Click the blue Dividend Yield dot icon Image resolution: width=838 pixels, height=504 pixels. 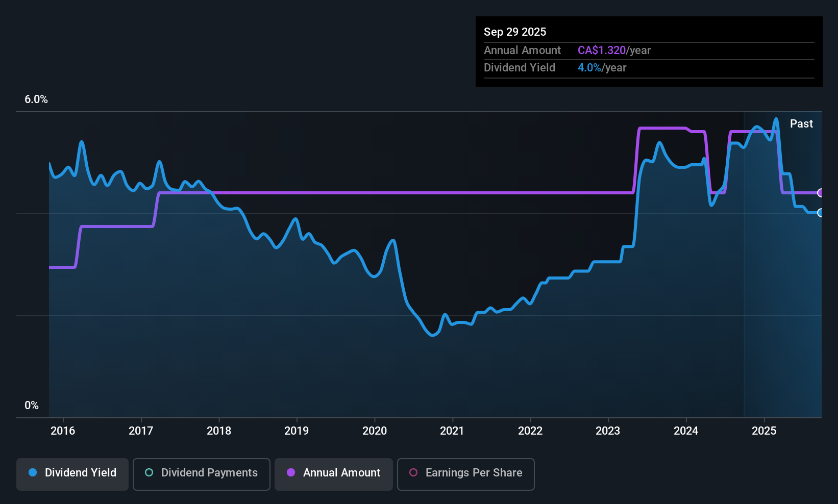click(x=32, y=473)
